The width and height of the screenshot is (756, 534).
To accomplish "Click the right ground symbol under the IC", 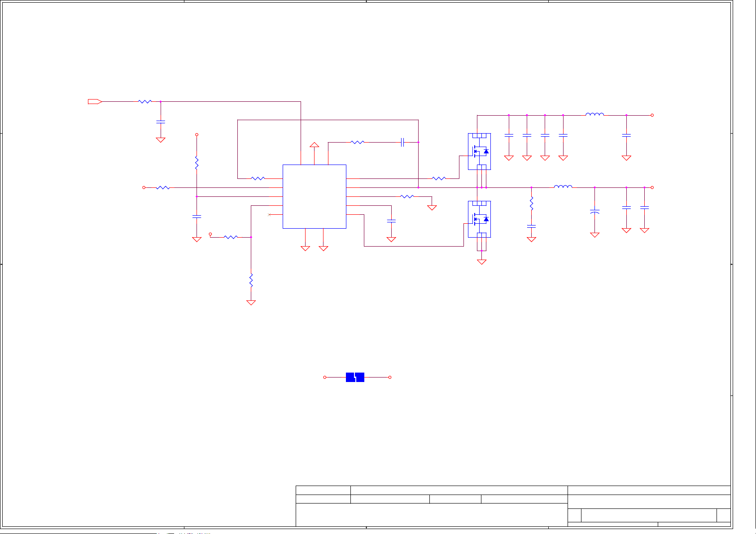I will [323, 248].
